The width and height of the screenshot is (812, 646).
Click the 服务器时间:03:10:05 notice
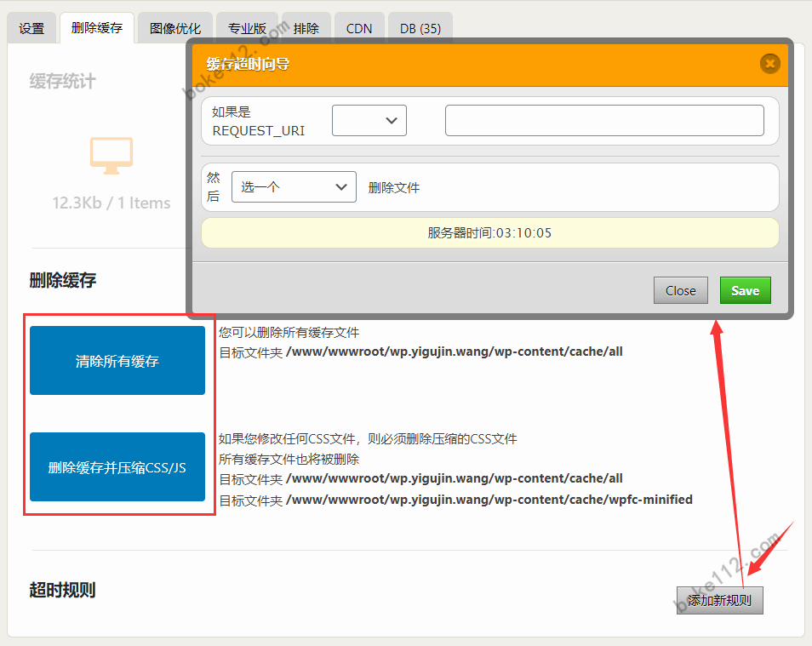click(490, 233)
